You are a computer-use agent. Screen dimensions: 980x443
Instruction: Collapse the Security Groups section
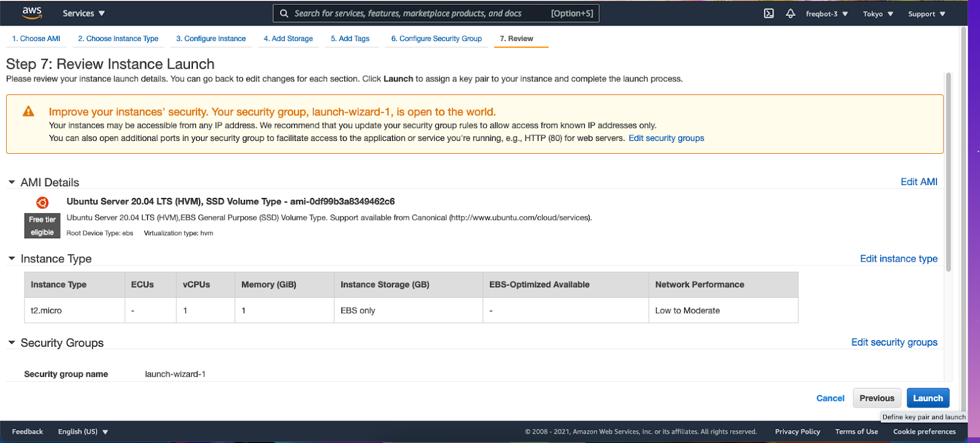12,343
